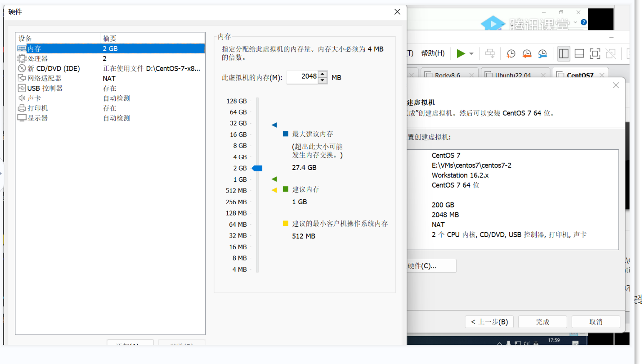Screen dimensions: 642x364
Task: Decrease memory with spinner down arrow
Action: pos(323,80)
